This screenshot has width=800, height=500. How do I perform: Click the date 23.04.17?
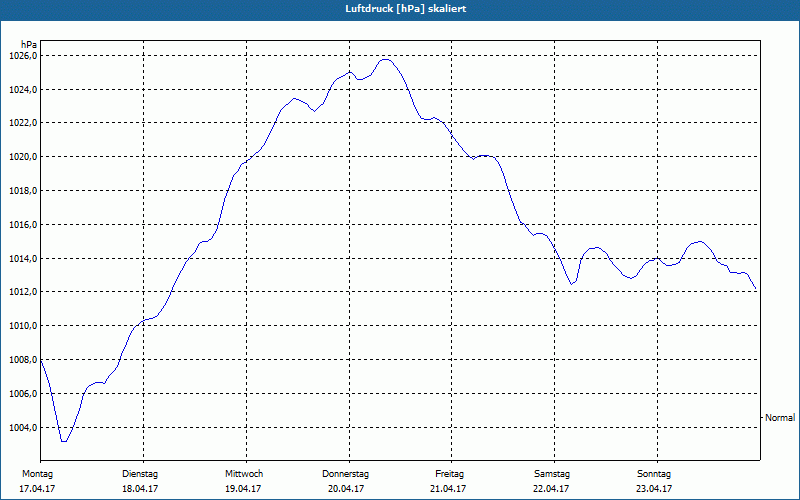click(x=654, y=489)
